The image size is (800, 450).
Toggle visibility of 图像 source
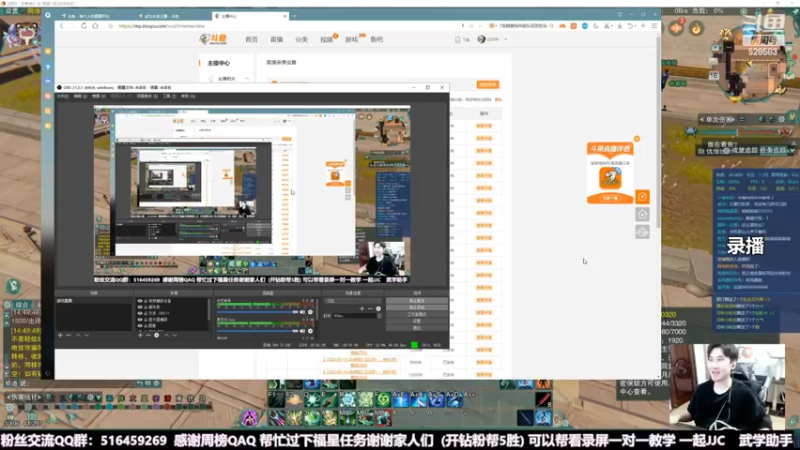click(139, 326)
